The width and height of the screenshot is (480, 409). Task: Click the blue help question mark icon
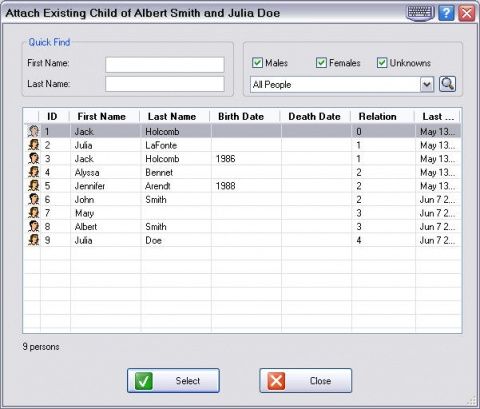(x=447, y=13)
